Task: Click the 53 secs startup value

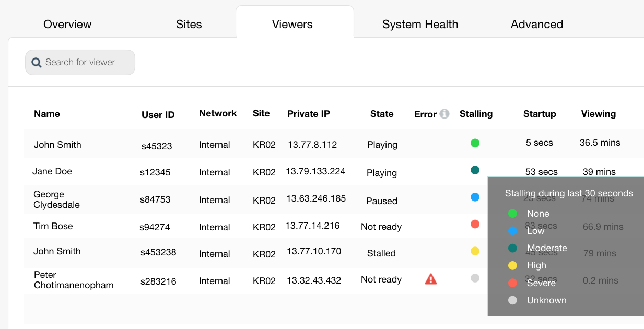Action: pyautogui.click(x=542, y=172)
